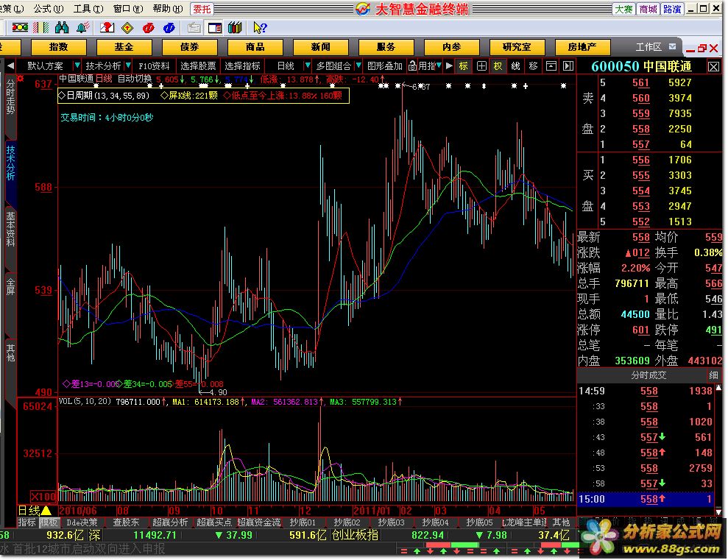Click the traffic light toolbar icon
This screenshot has width=728, height=560.
19,28
